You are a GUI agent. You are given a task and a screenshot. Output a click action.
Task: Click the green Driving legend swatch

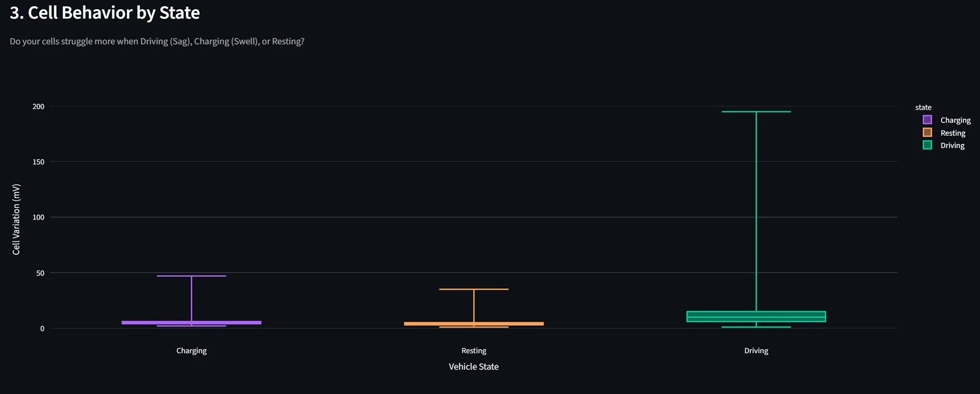[x=927, y=145]
